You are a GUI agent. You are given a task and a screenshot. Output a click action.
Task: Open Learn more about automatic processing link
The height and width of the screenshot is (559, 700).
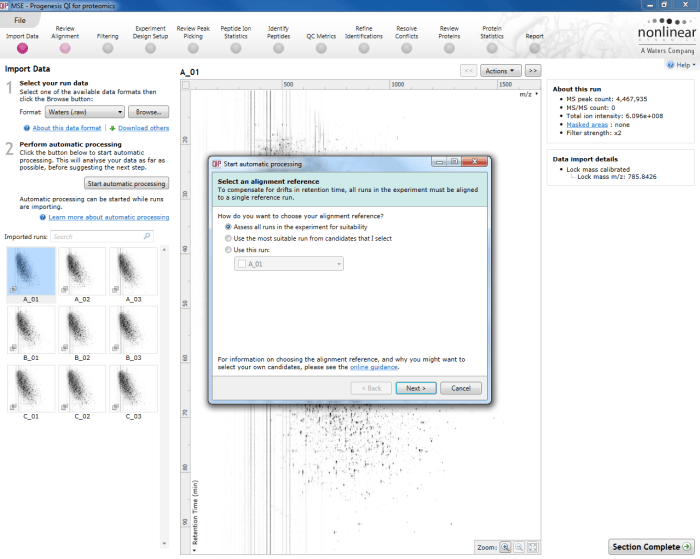tap(108, 217)
